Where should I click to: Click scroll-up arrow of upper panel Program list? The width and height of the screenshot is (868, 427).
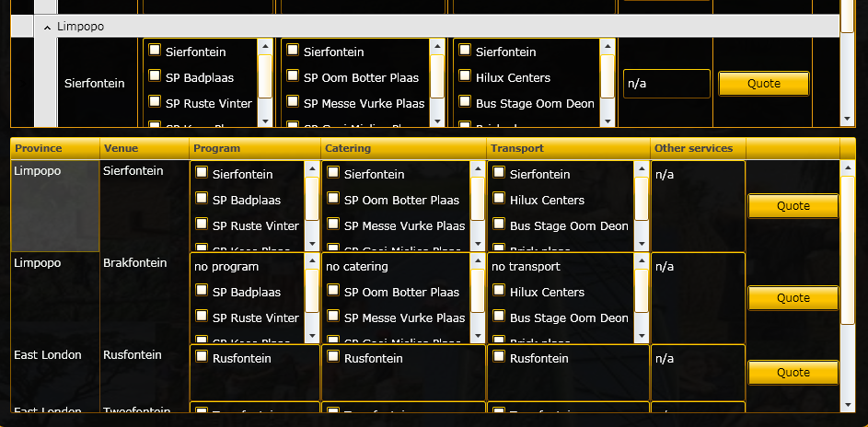264,46
